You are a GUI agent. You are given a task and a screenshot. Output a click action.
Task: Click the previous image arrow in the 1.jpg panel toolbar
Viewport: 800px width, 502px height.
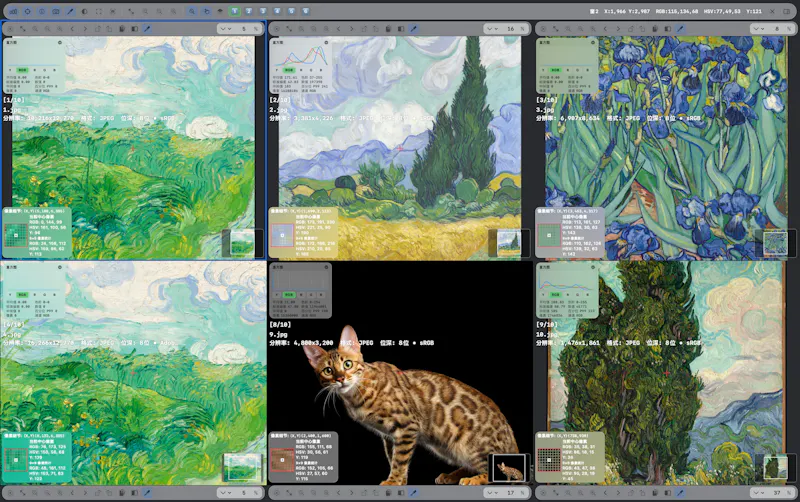point(72,29)
